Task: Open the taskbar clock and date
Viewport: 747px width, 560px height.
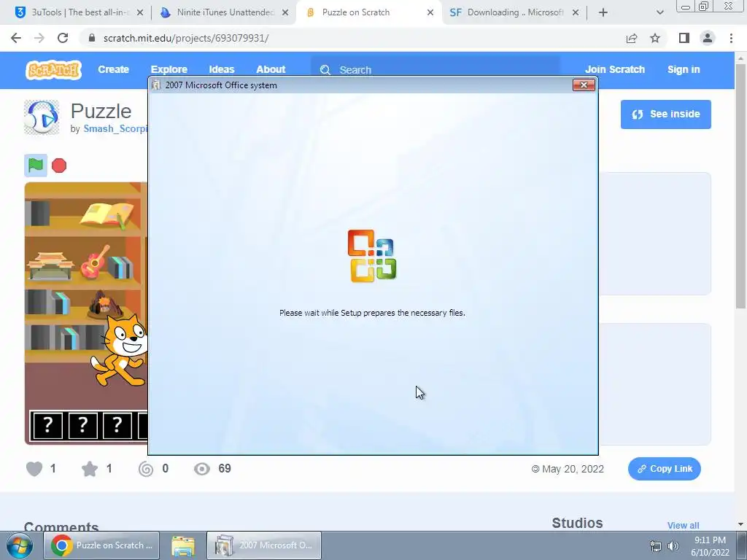Action: pos(710,546)
